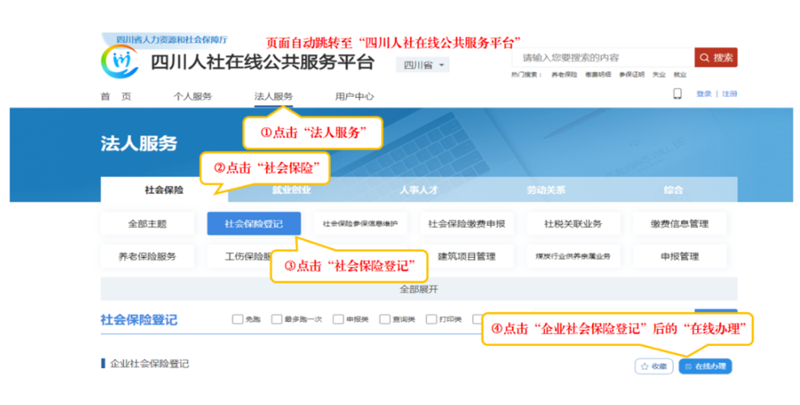Viewport: 800px width, 405px height.
Task: Focus the 请输入您要搜索的内容 search box
Action: [603, 58]
